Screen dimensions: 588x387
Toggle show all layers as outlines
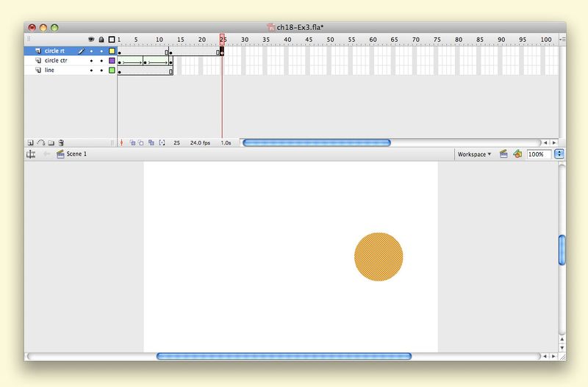112,39
